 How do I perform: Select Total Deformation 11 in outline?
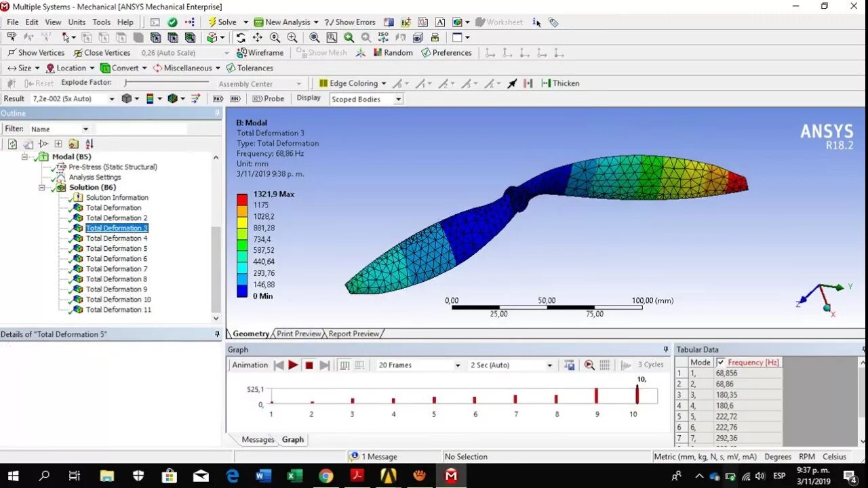coord(118,310)
